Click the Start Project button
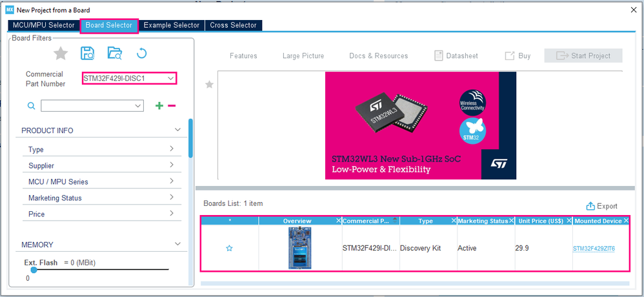Screen dimensions: 644x297 [x=583, y=56]
